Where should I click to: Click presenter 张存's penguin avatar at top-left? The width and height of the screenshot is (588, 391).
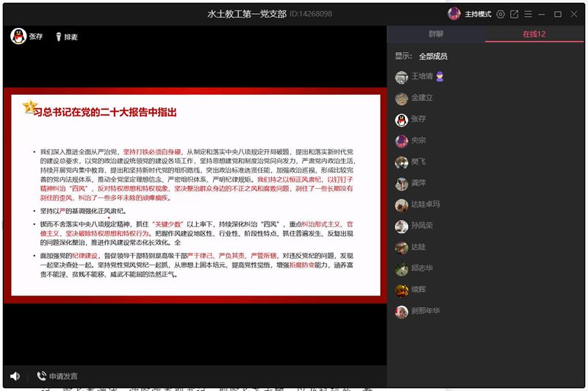tap(18, 36)
